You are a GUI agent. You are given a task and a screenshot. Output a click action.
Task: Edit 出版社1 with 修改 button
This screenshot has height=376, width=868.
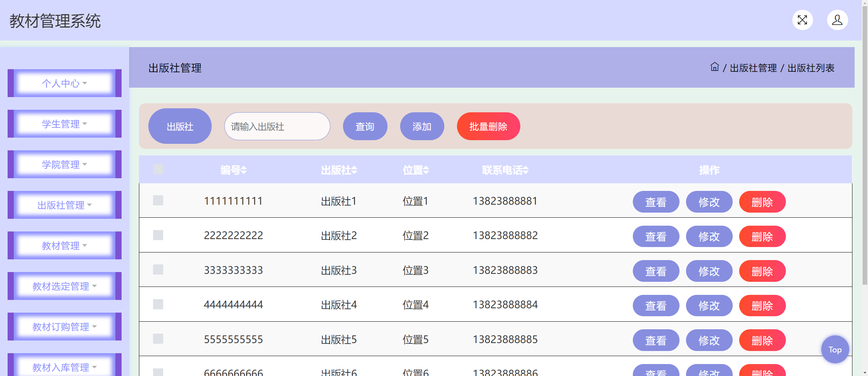click(709, 202)
